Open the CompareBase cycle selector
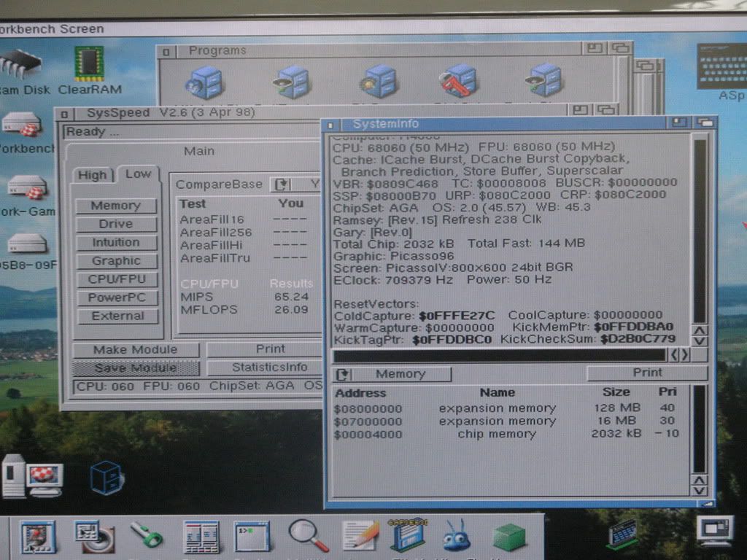Image resolution: width=747 pixels, height=560 pixels. 282,184
